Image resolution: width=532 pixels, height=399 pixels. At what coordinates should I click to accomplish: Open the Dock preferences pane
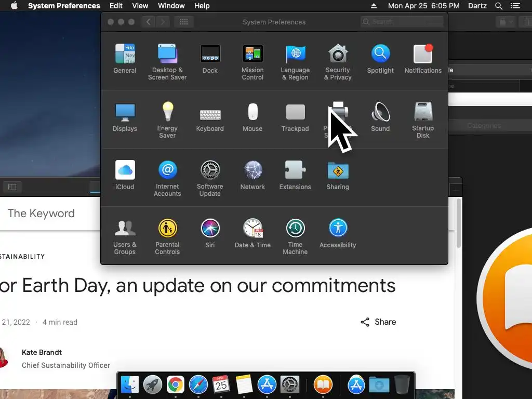click(210, 59)
